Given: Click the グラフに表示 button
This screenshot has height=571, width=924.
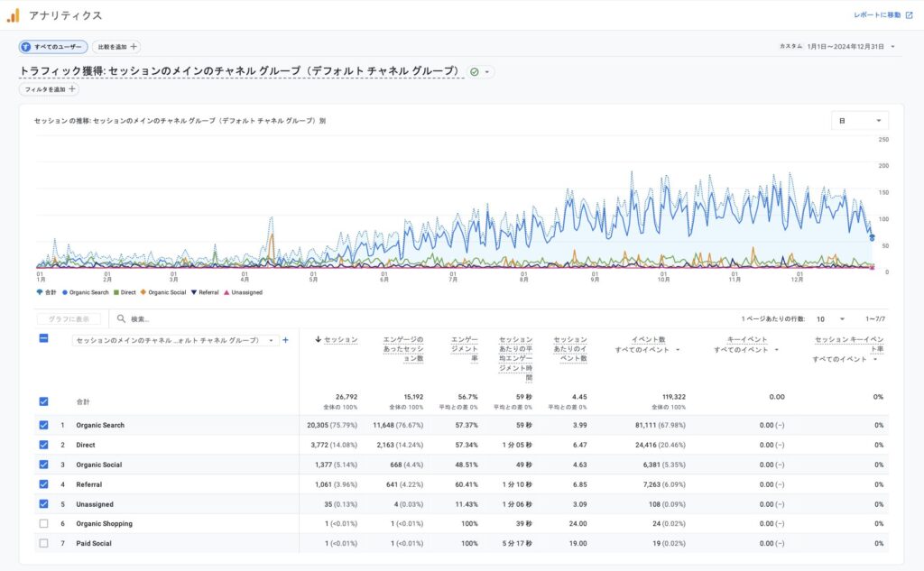Looking at the screenshot, I should tap(69, 318).
